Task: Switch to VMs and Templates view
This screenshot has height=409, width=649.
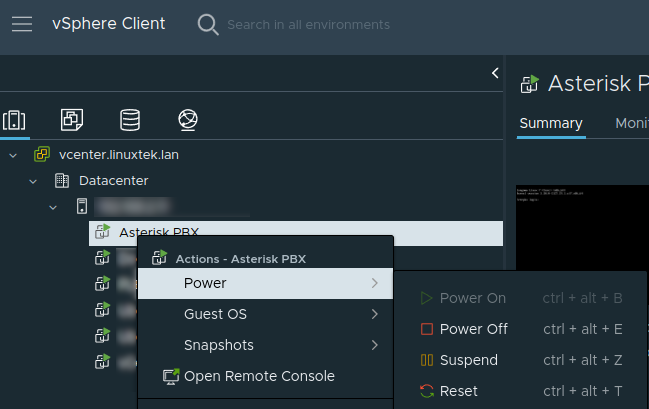Action: [72, 120]
